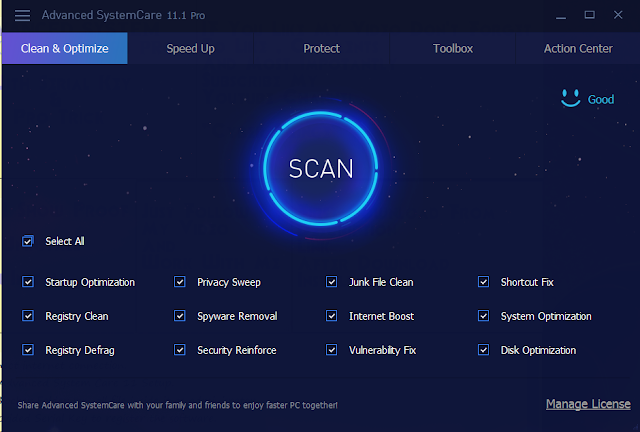Open the Speed Up tab
The height and width of the screenshot is (432, 640).
pyautogui.click(x=190, y=48)
